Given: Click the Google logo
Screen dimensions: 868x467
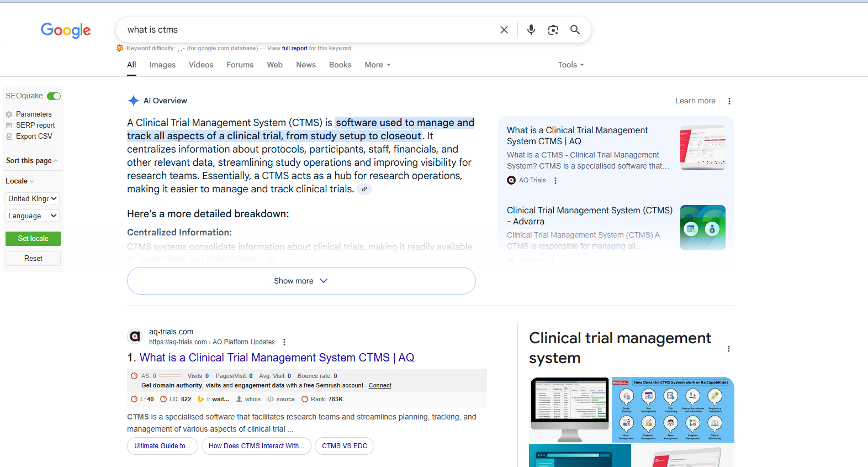Looking at the screenshot, I should point(66,30).
